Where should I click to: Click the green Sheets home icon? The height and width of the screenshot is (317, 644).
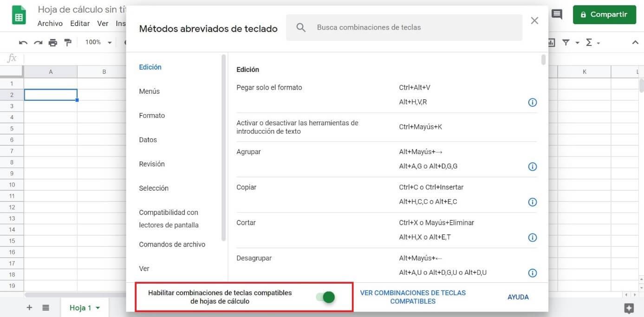pyautogui.click(x=19, y=14)
